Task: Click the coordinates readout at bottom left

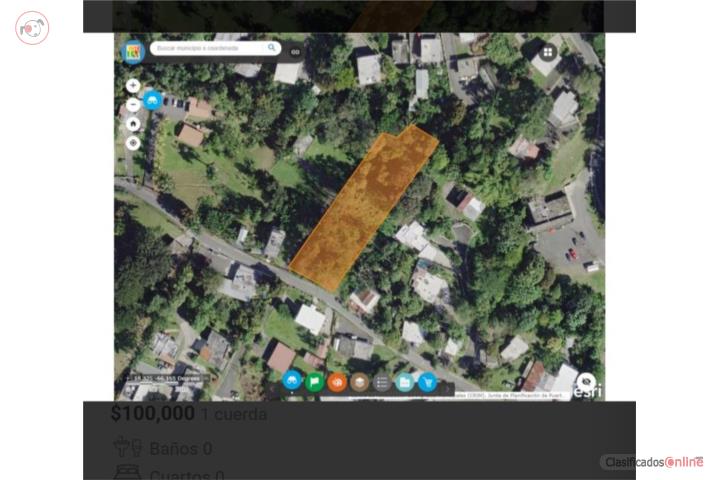Action: point(168,378)
